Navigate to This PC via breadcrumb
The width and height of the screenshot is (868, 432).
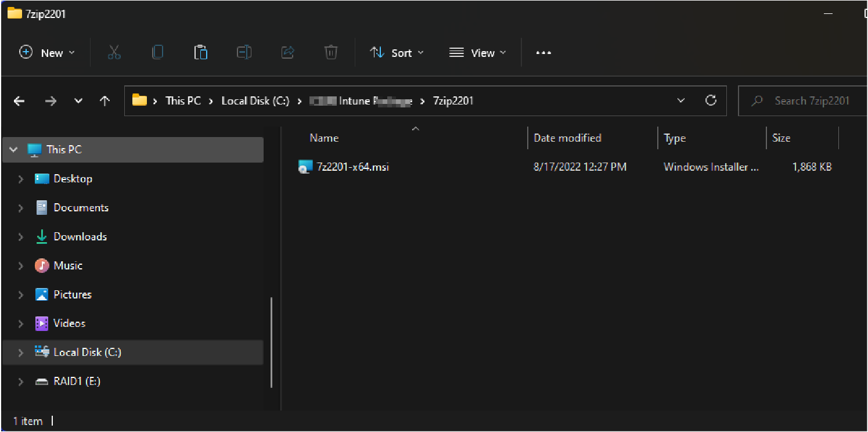tap(182, 100)
